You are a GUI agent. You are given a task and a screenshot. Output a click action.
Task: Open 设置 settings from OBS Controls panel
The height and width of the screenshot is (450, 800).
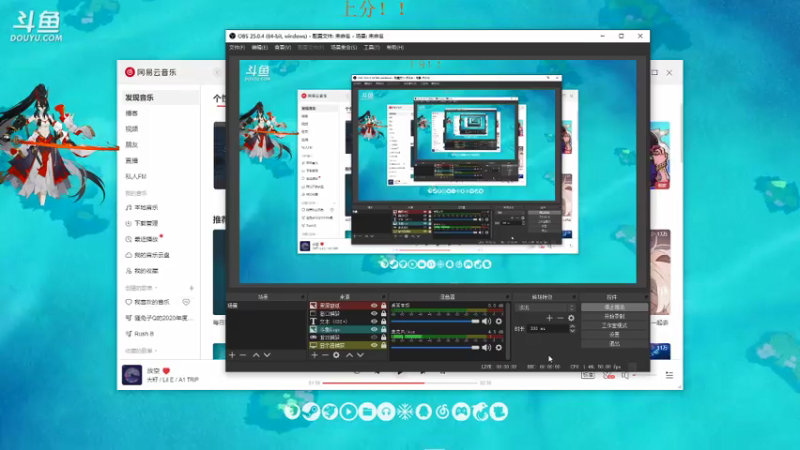point(614,335)
